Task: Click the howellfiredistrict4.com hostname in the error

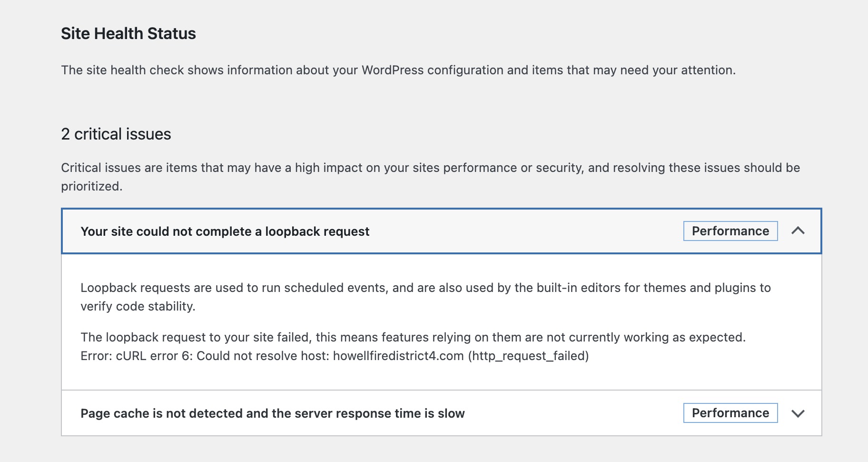Action: (398, 356)
